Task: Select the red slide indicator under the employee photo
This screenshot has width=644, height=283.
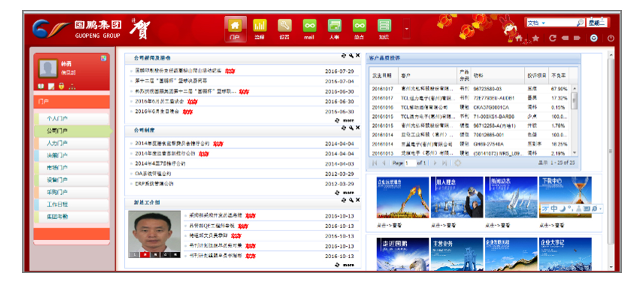Action: click(x=145, y=255)
